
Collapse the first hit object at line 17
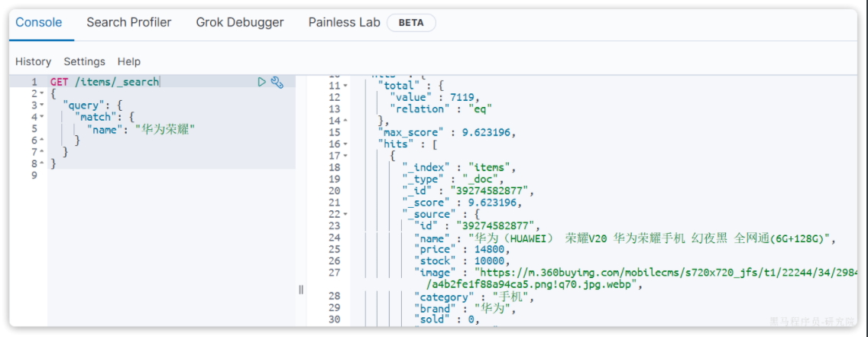point(345,156)
